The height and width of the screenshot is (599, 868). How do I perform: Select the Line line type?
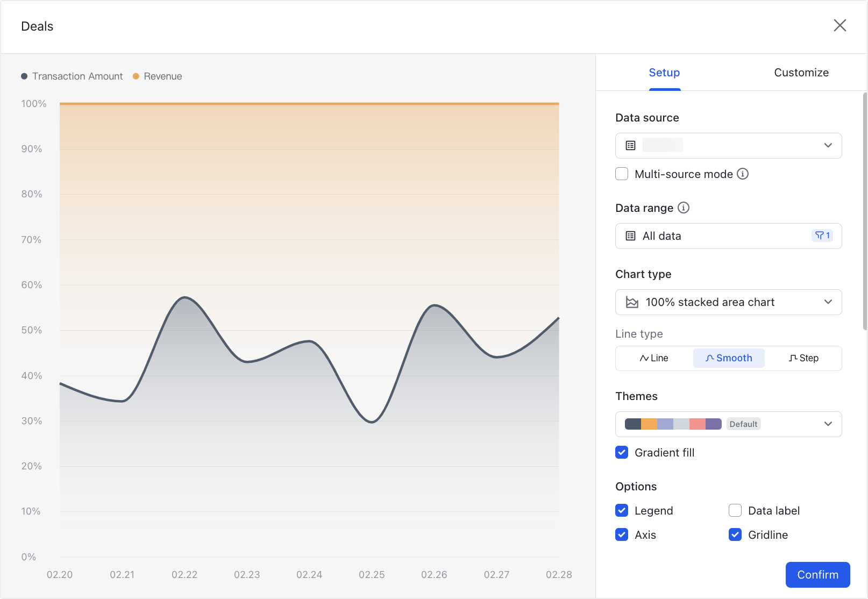(x=654, y=358)
